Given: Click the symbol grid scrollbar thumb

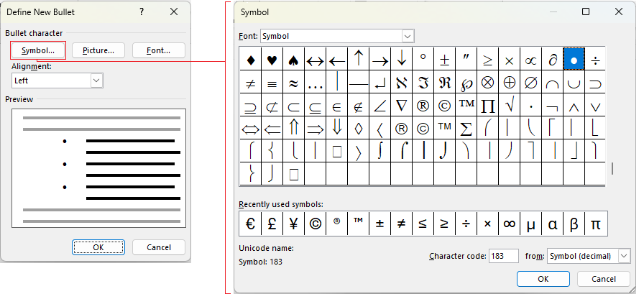Looking at the screenshot, I should (612, 168).
